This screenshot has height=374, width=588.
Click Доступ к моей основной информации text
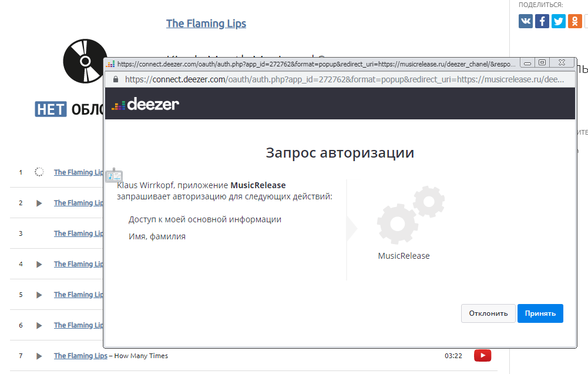(205, 219)
